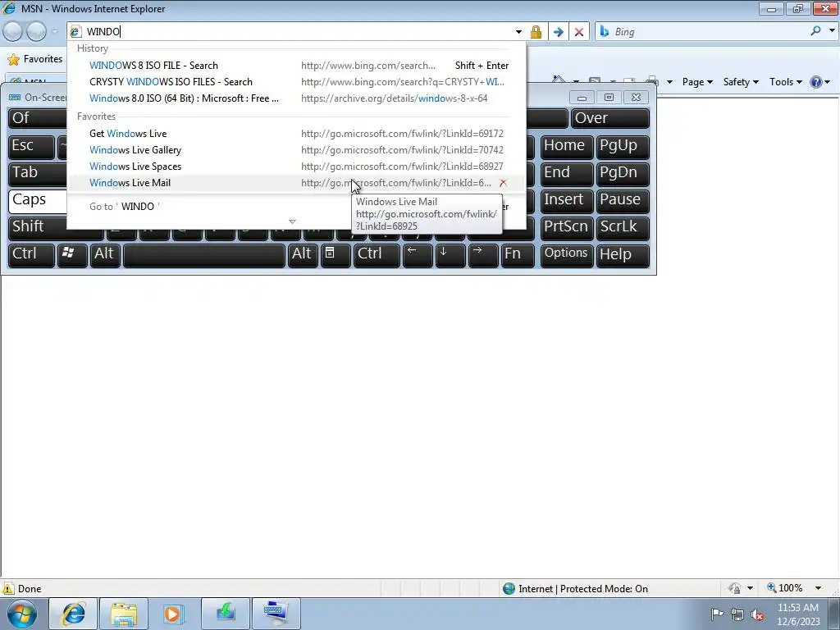Toggle the left Ctrl key
This screenshot has width=840, height=630.
pyautogui.click(x=31, y=254)
